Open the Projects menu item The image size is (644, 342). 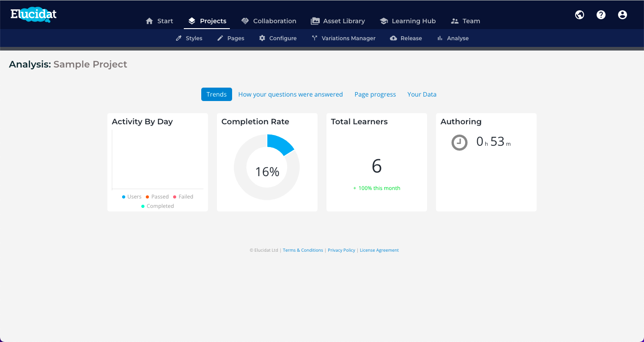208,21
